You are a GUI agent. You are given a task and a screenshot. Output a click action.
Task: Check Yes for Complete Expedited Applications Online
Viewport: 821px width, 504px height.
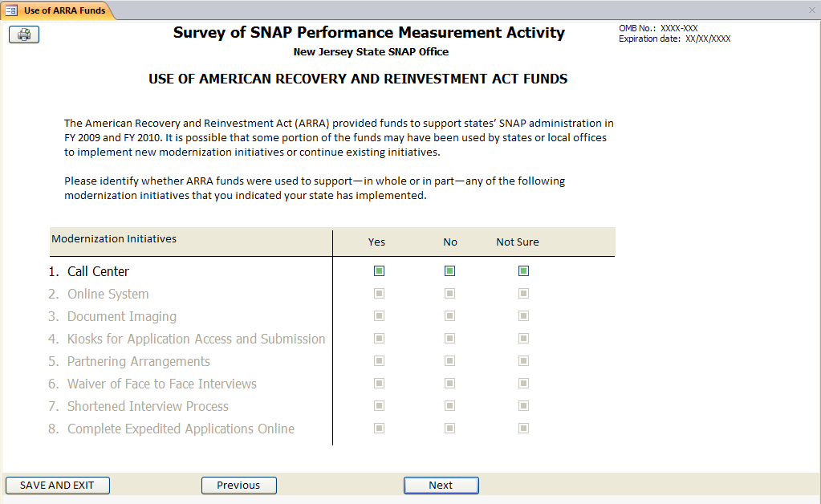(379, 429)
